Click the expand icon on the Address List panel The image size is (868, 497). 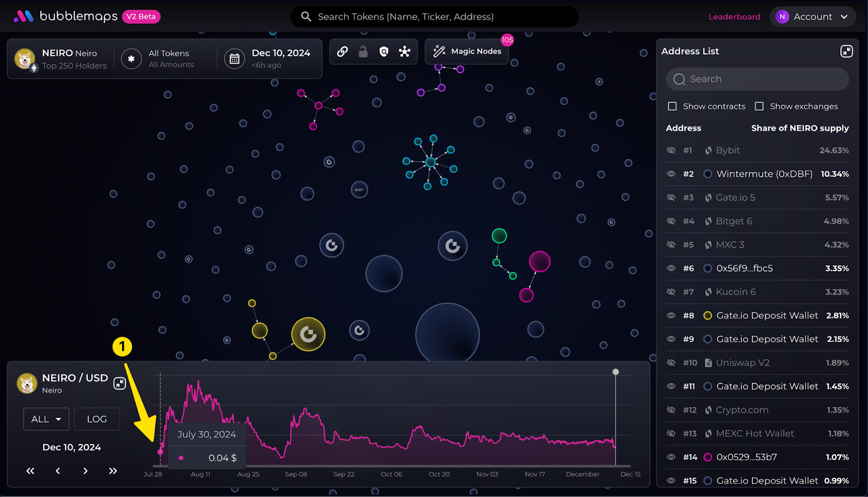point(846,50)
